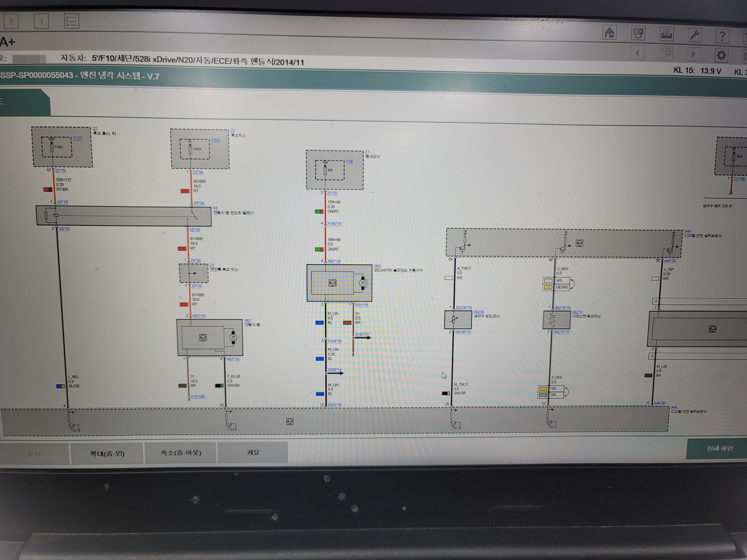Click the 확대(줌-인) zoom in button
The image size is (747, 560).
[x=107, y=453]
